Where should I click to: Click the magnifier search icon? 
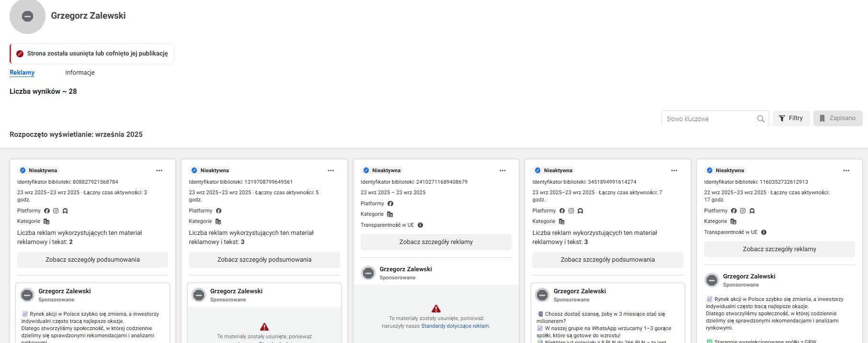click(761, 119)
